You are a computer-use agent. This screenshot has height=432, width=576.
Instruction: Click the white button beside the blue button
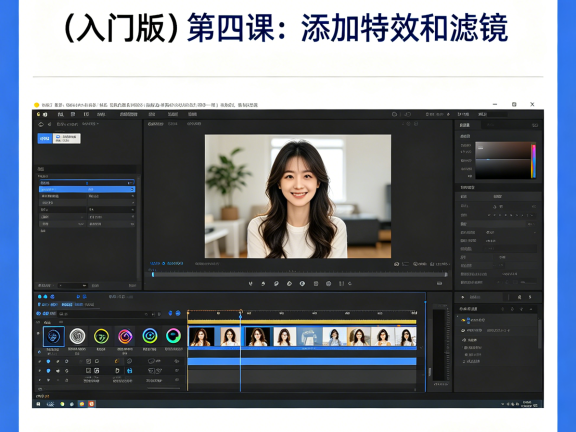click(66, 138)
